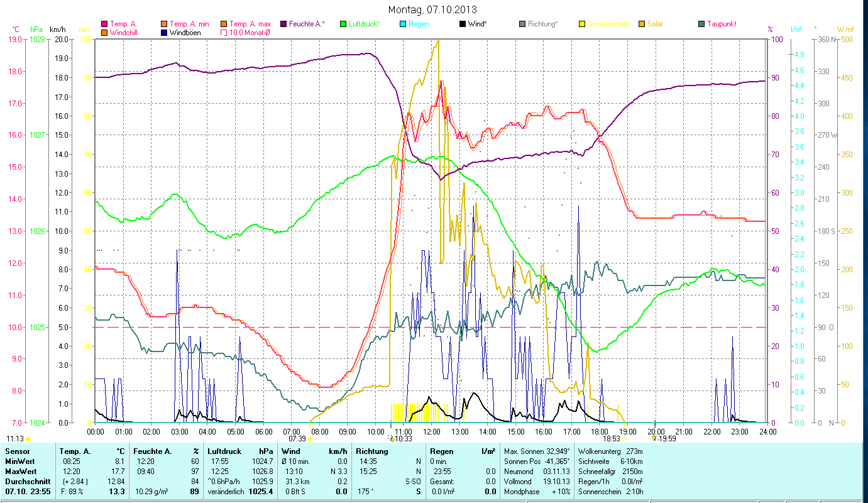Click the MaxWert row label
The height and width of the screenshot is (503, 868).
[x=21, y=472]
